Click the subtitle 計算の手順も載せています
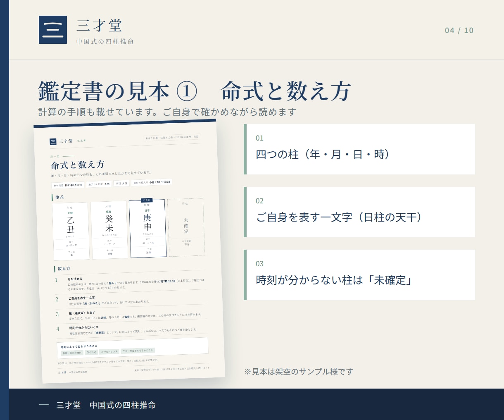Screen dimensions: 504x420 pyautogui.click(x=167, y=112)
